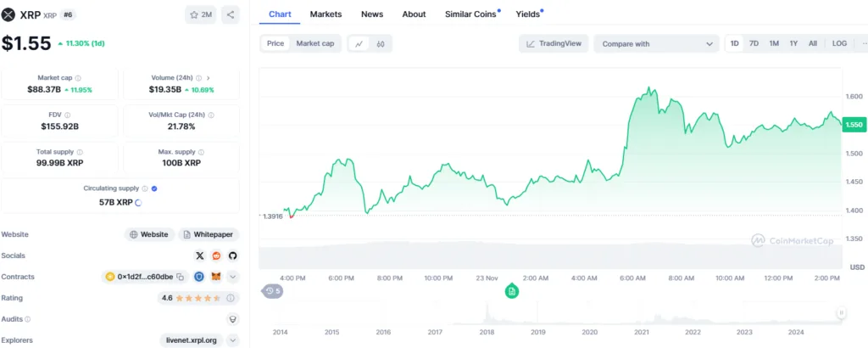
Task: Add XRP to watchlist with star button
Action: pyautogui.click(x=200, y=15)
